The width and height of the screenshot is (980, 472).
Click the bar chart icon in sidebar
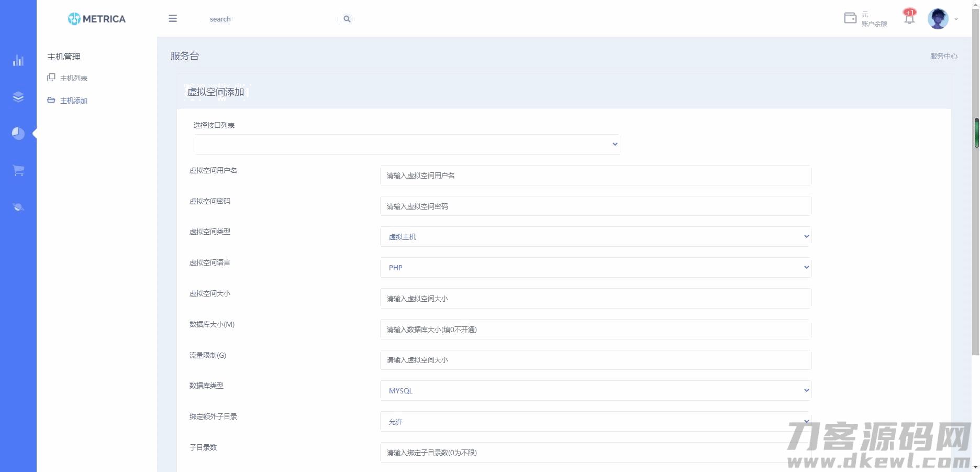coord(18,60)
